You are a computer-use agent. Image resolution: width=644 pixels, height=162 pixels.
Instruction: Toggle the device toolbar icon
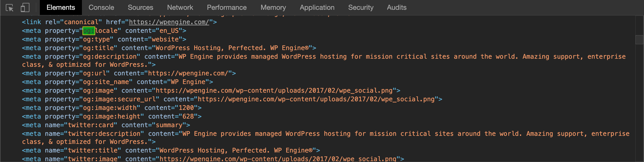click(x=25, y=8)
